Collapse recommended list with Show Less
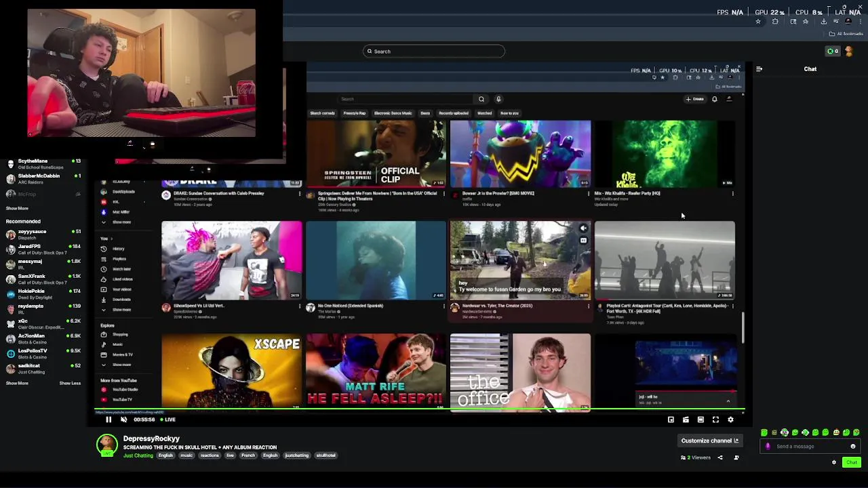The width and height of the screenshot is (868, 488). point(70,383)
